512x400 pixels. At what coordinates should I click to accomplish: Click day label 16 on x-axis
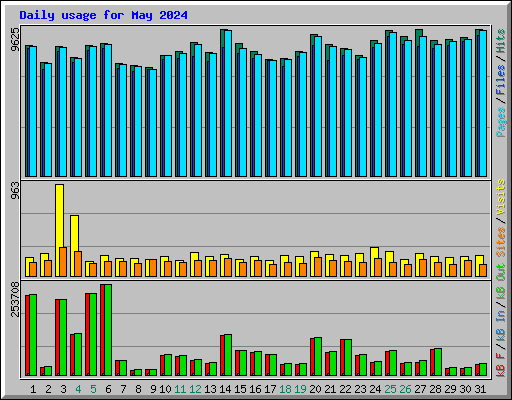click(255, 389)
